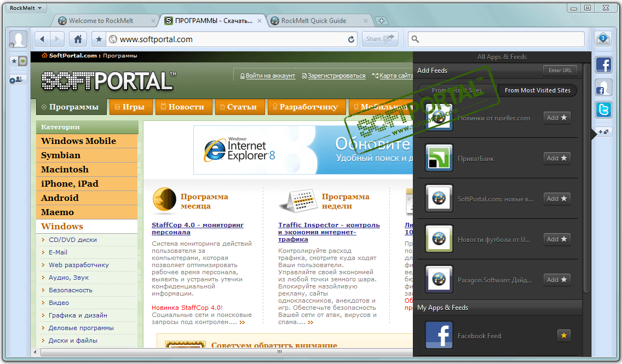Open Facebook profile feed icon
Image resolution: width=622 pixels, height=364 pixels.
click(x=603, y=87)
